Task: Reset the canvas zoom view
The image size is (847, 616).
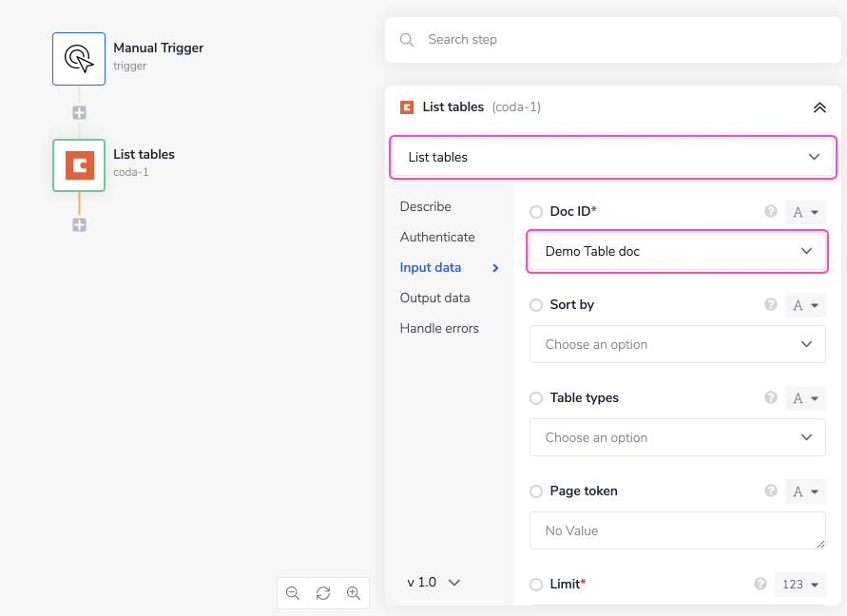Action: point(323,593)
